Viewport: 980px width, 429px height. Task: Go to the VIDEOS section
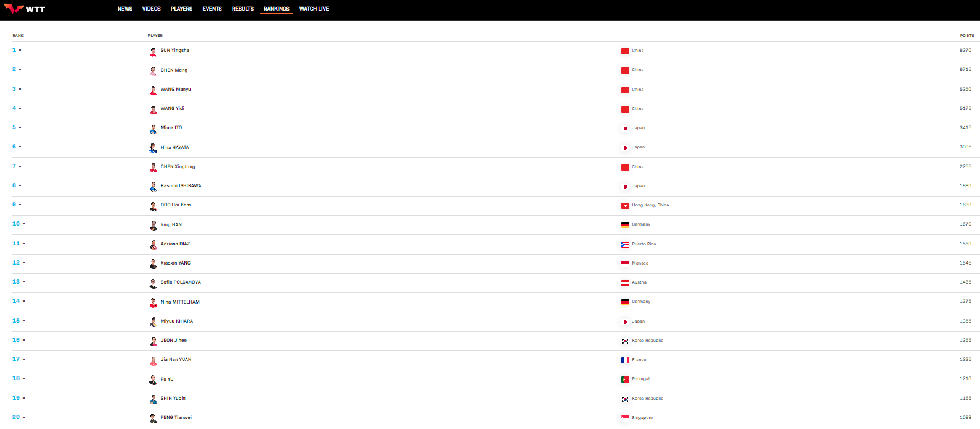click(152, 9)
